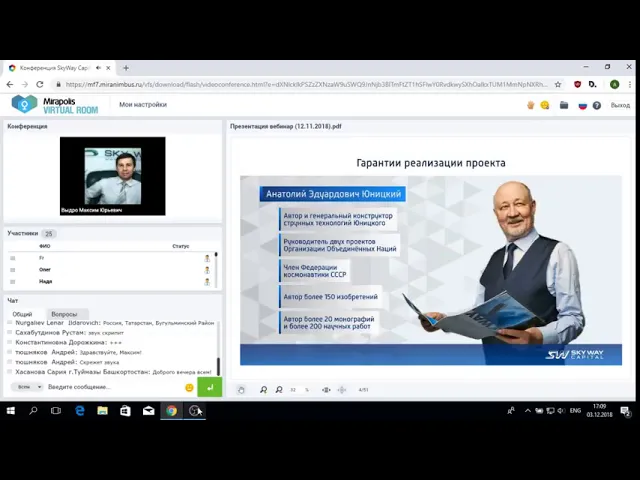Open Microsoft Edge from taskbar
The width and height of the screenshot is (640, 480).
(x=80, y=411)
